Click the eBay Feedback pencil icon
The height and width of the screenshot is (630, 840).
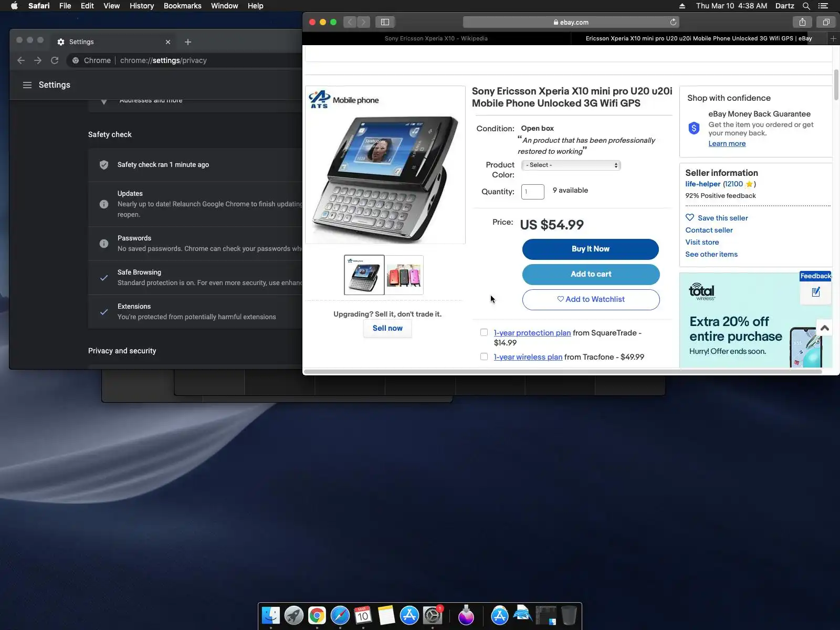click(x=816, y=292)
